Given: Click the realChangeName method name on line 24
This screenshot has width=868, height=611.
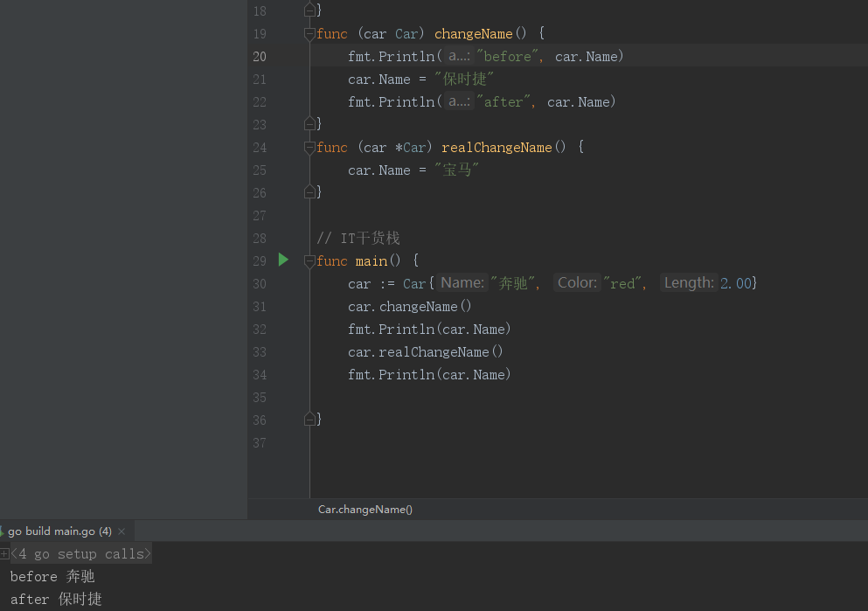Looking at the screenshot, I should (x=496, y=147).
